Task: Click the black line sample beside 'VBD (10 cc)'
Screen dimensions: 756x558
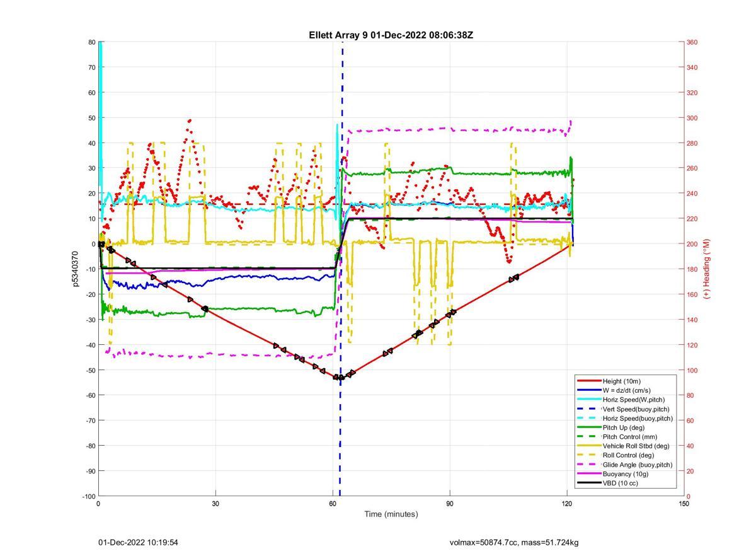Action: click(588, 483)
